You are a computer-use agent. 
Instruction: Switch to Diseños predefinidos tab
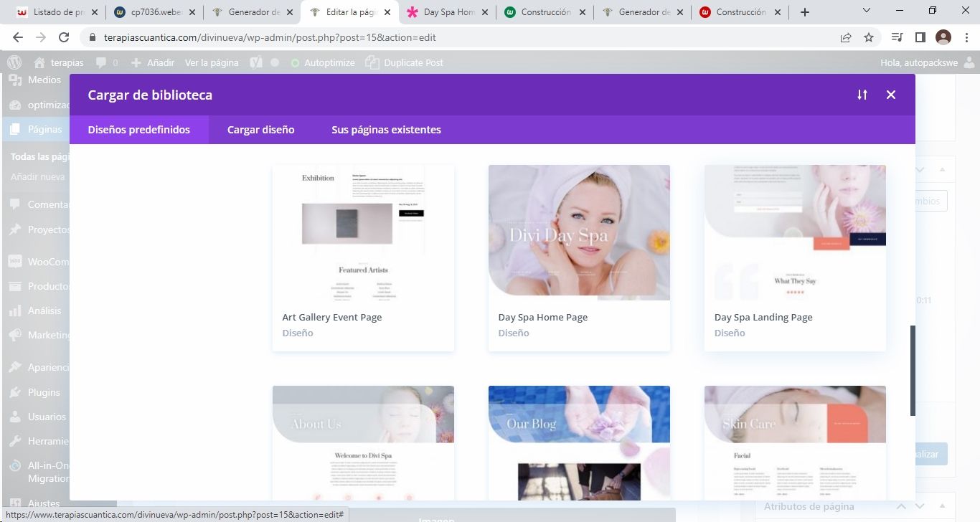coord(139,130)
